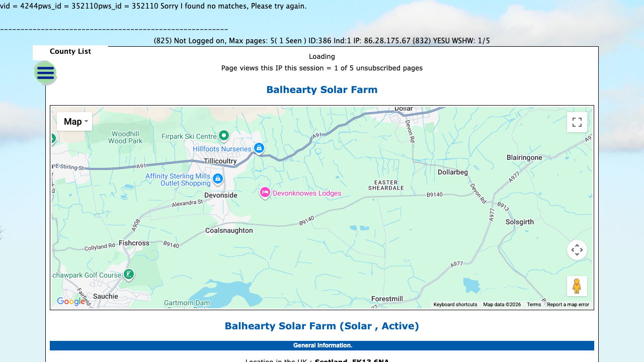Image resolution: width=644 pixels, height=362 pixels.
Task: Select the Street View Pegman icon
Action: pos(577,286)
